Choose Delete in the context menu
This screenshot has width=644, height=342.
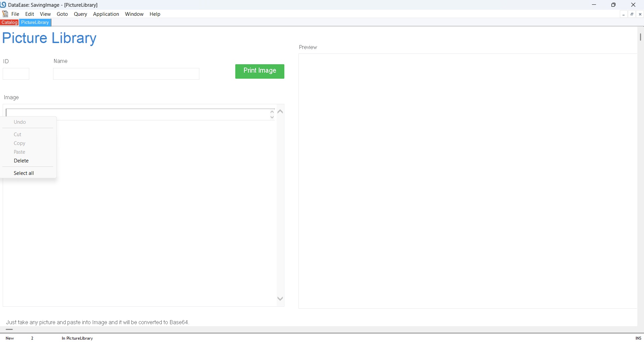[x=21, y=161]
